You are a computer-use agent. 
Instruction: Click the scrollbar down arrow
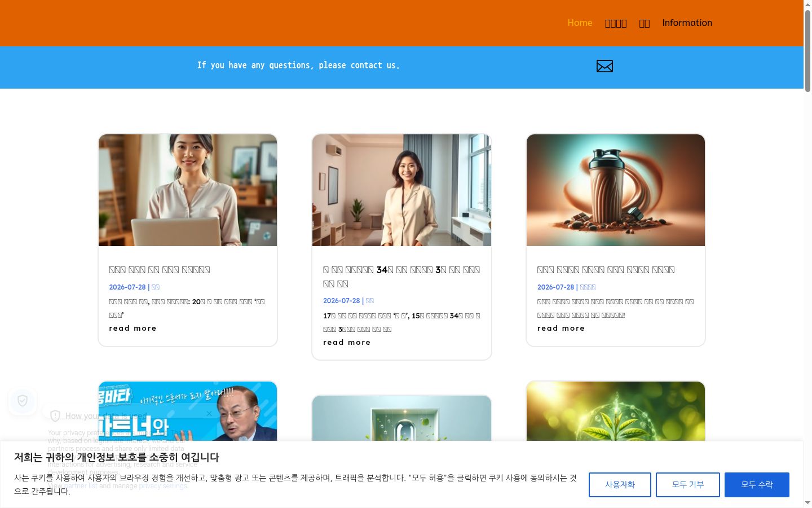tap(807, 503)
